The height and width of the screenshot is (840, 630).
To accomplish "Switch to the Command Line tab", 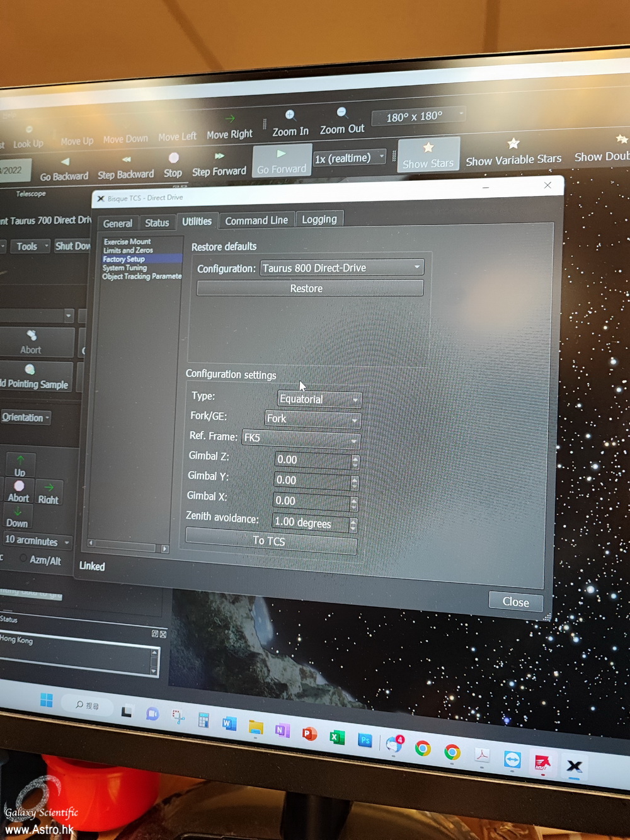I will tap(256, 221).
